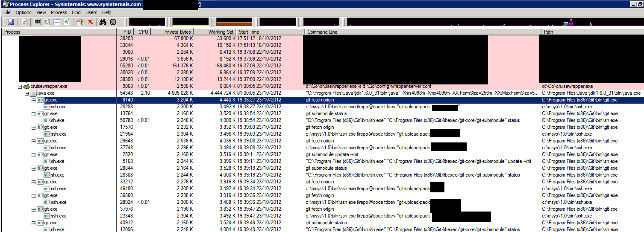The height and width of the screenshot is (232, 644).
Task: Select git.exe row with PID 37976
Action: (323, 209)
